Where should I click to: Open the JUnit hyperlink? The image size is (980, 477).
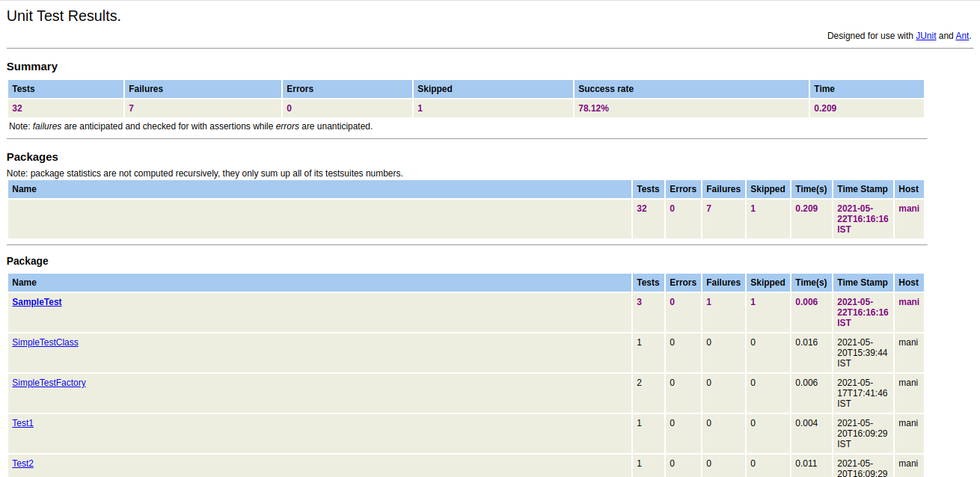[926, 35]
